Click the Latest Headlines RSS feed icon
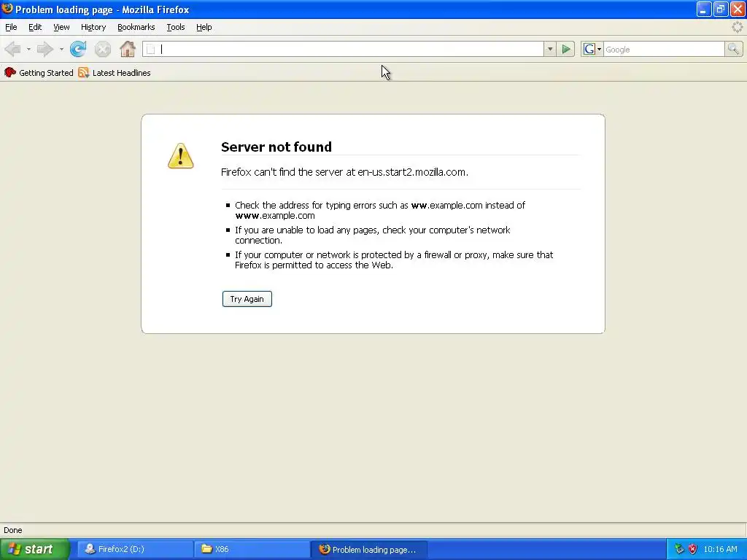747x560 pixels. [83, 72]
